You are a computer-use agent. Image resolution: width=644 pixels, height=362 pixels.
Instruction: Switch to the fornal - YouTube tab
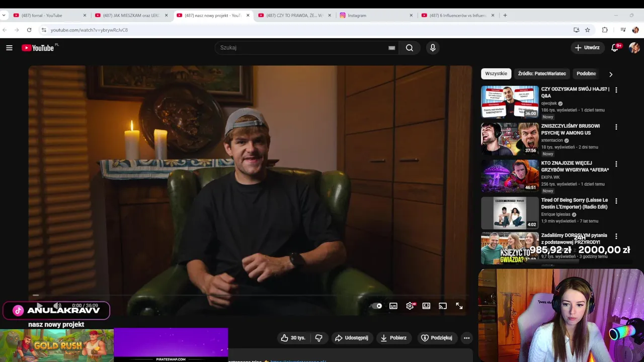50,16
